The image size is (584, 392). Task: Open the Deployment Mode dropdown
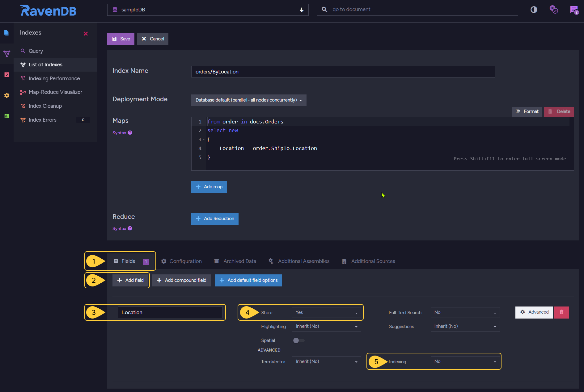(249, 100)
